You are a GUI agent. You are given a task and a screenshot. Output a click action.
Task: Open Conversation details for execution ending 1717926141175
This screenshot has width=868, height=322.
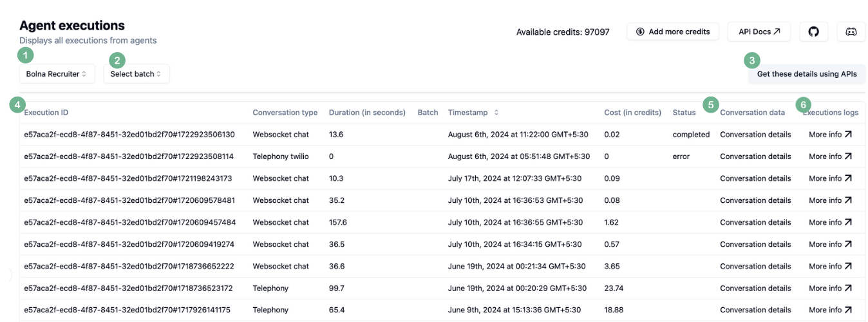(755, 310)
